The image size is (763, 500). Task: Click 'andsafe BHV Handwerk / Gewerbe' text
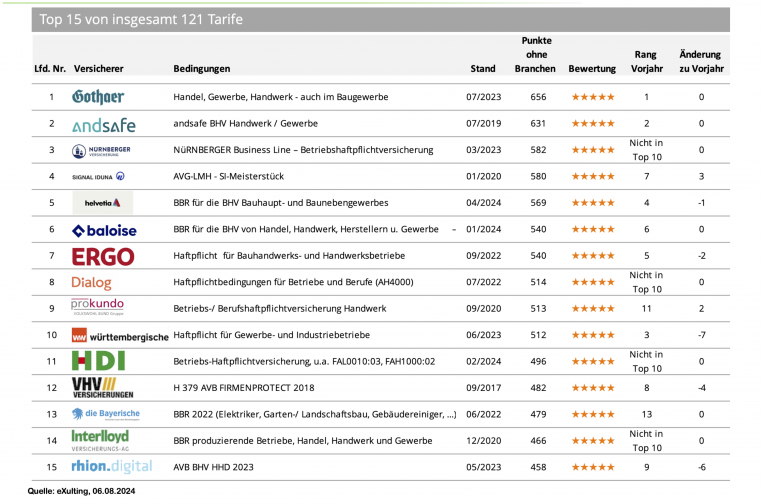tap(246, 124)
